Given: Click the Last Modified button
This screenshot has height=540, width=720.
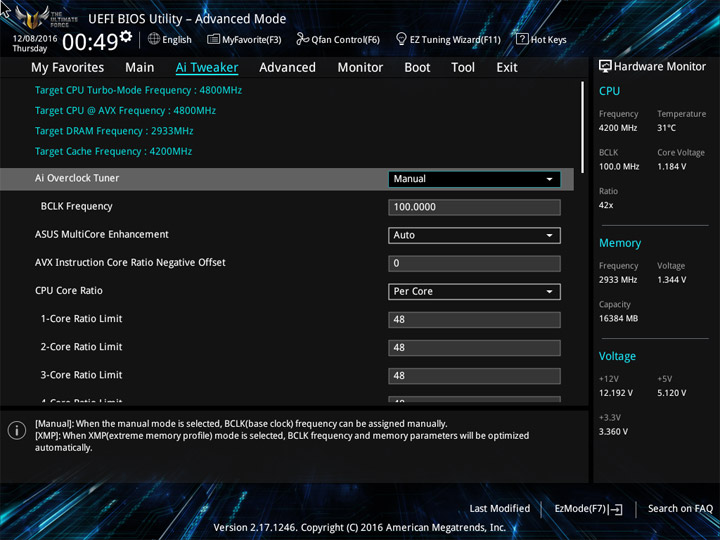Looking at the screenshot, I should coord(500,509).
